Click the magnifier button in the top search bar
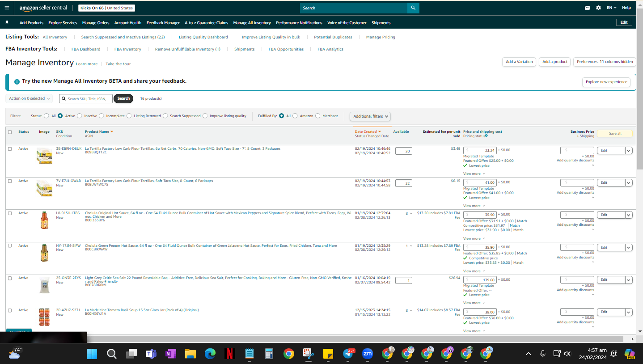The width and height of the screenshot is (643, 364). click(413, 8)
